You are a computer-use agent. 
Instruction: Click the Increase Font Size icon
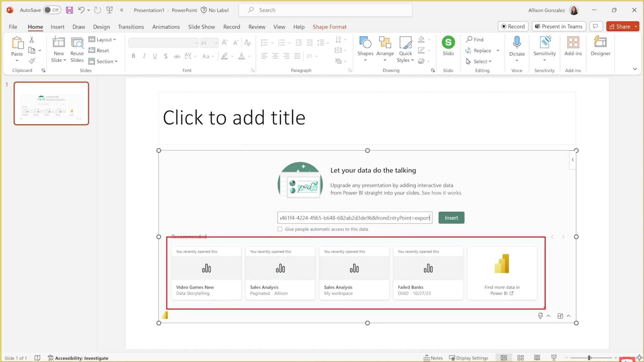(x=225, y=43)
